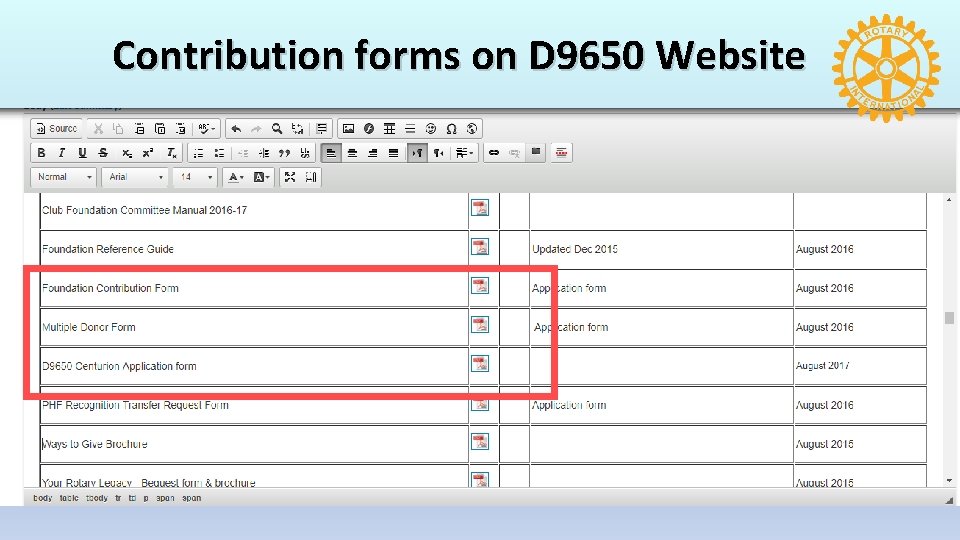
Task: Click the Source view button
Action: click(57, 129)
